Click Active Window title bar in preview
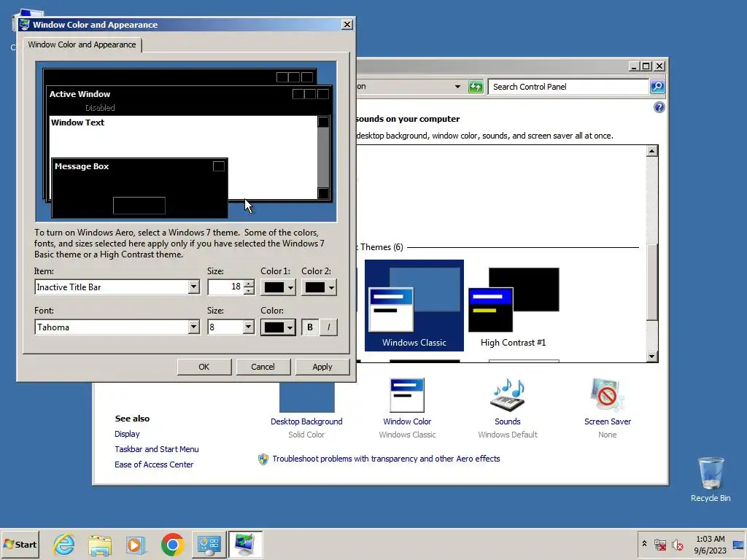Image resolution: width=747 pixels, height=560 pixels. (189, 94)
